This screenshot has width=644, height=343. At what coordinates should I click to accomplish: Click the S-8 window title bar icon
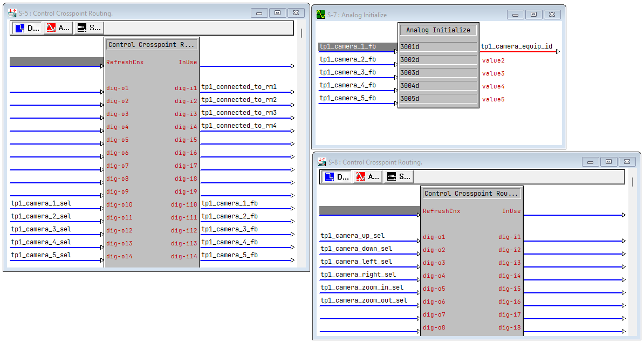pyautogui.click(x=321, y=162)
